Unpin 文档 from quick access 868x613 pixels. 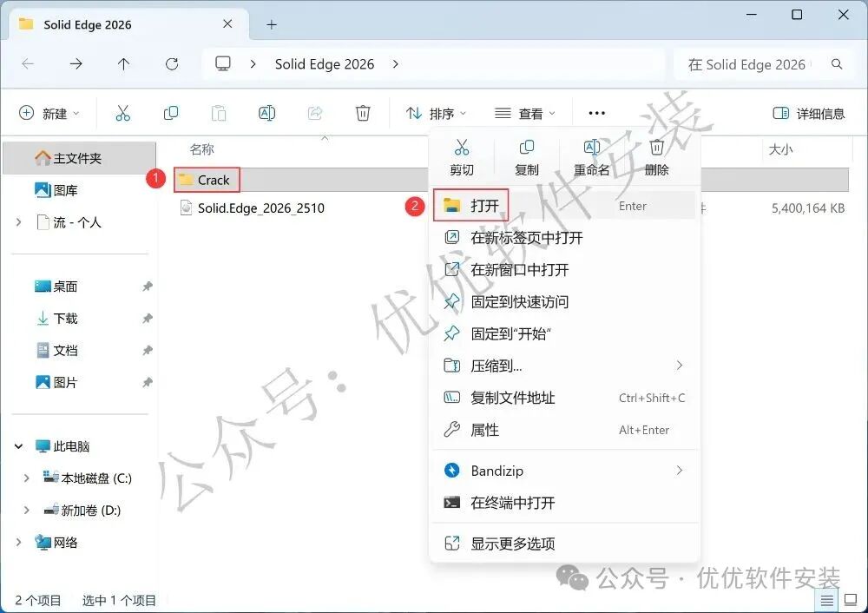pos(148,351)
